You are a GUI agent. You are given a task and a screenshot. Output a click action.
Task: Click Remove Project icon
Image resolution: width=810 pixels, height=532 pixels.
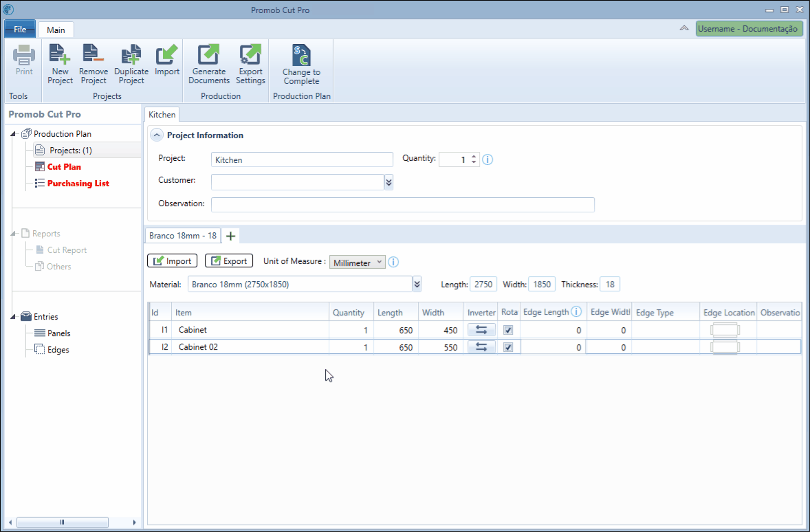tap(94, 55)
